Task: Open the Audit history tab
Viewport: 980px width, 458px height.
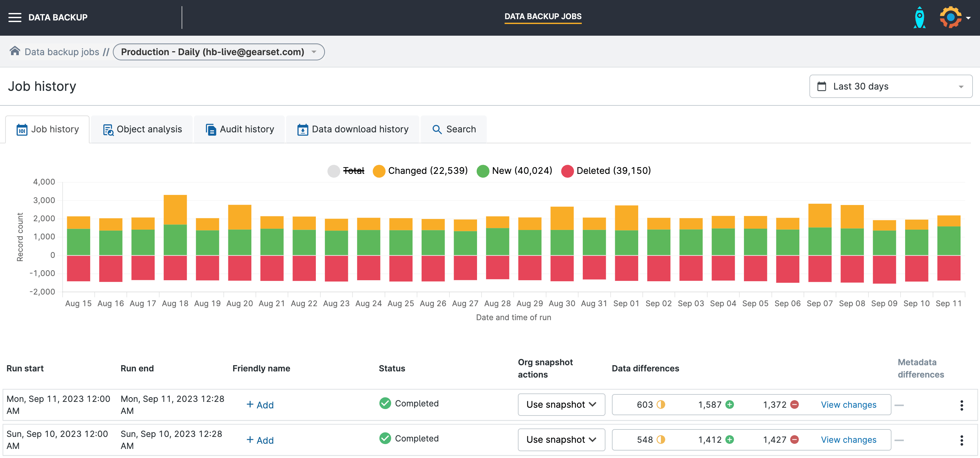Action: click(x=240, y=129)
